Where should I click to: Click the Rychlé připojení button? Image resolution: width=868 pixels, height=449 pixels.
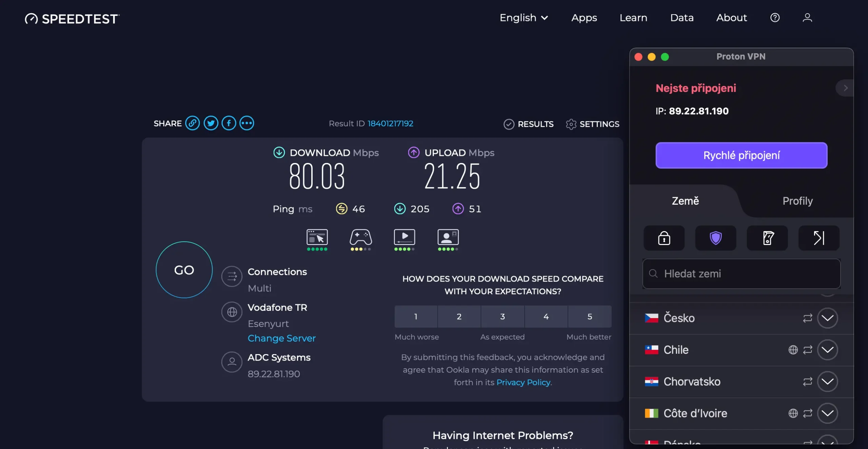click(741, 155)
